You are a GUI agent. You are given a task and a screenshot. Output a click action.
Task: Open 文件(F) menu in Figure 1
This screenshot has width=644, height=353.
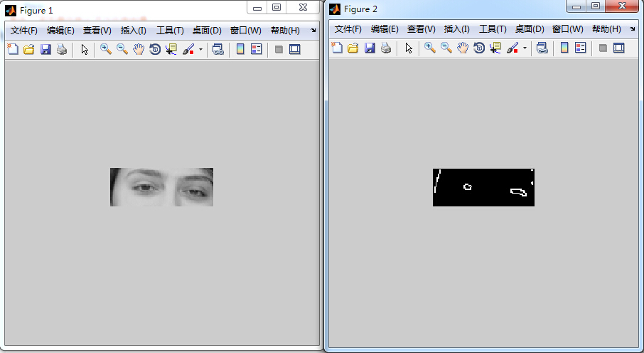(x=24, y=31)
